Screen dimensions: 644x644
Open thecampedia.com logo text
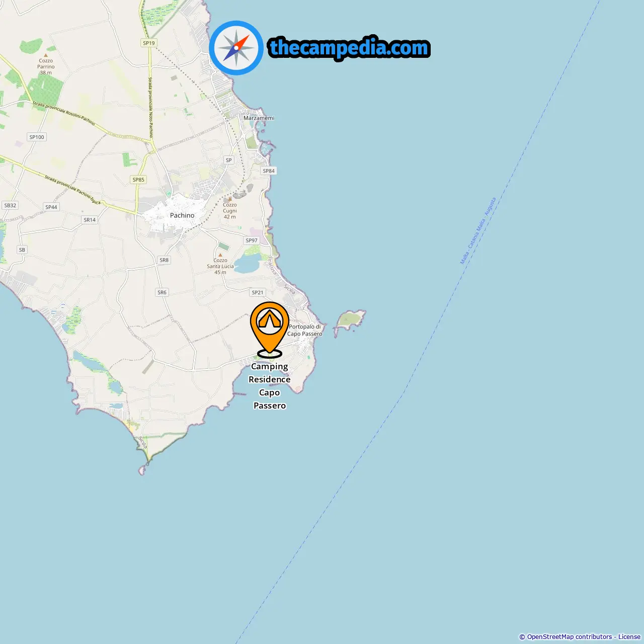[349, 48]
